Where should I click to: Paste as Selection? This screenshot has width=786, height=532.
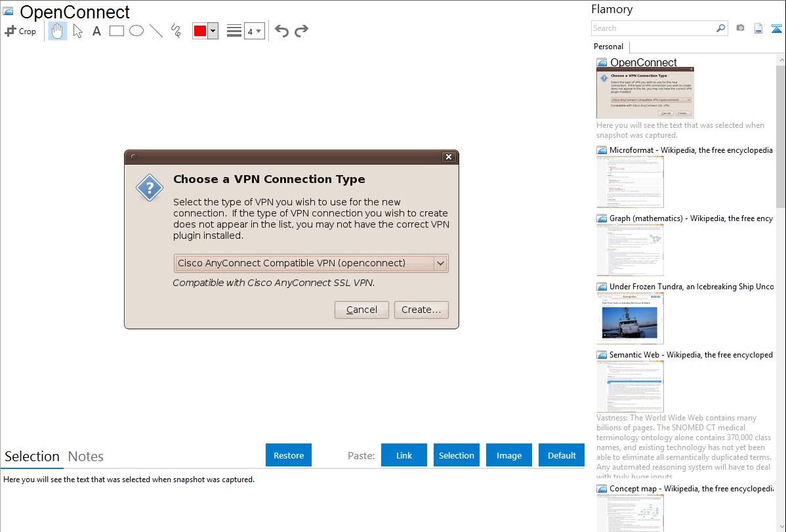[x=456, y=455]
